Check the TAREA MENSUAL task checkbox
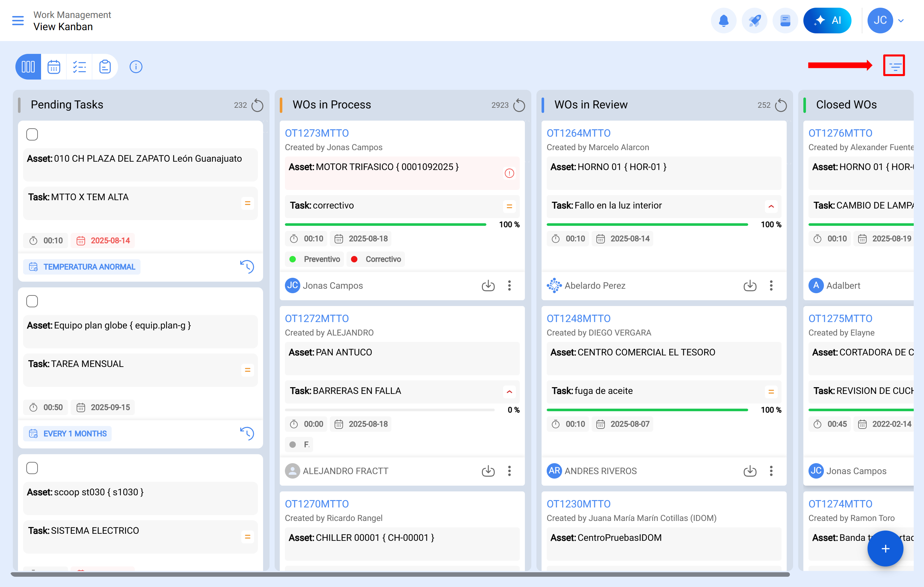924x587 pixels. pyautogui.click(x=32, y=301)
